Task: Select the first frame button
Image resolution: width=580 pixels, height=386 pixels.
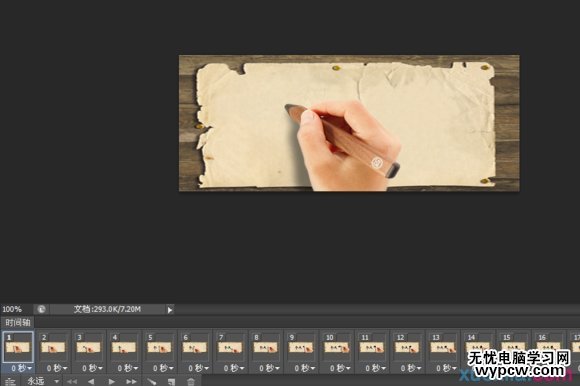Action: pos(72,382)
